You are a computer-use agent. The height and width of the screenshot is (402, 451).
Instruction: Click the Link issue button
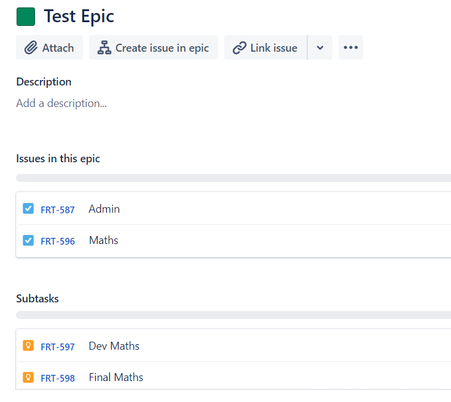[x=266, y=47]
